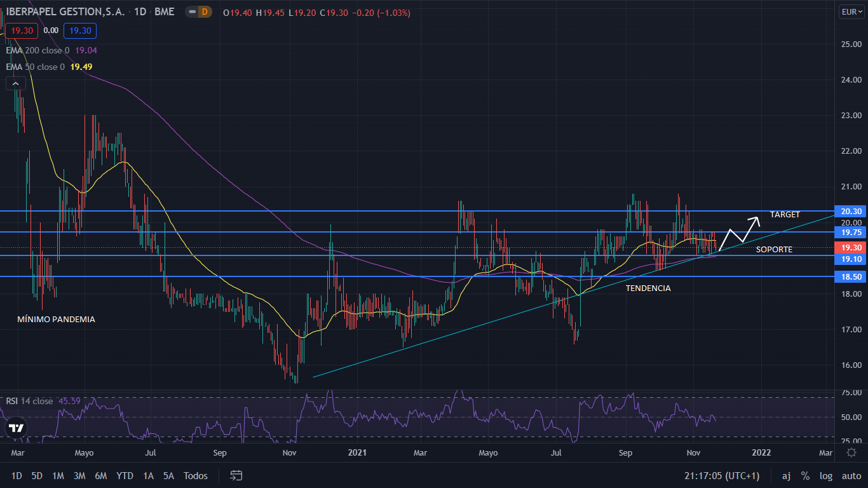
Task: Click the 20.30 horizontal line price label
Action: (851, 211)
